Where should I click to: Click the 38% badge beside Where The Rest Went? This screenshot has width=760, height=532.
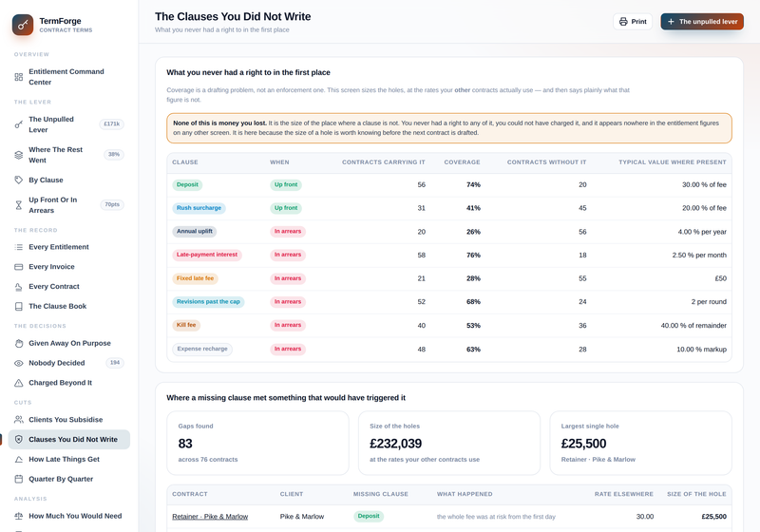[x=114, y=155]
